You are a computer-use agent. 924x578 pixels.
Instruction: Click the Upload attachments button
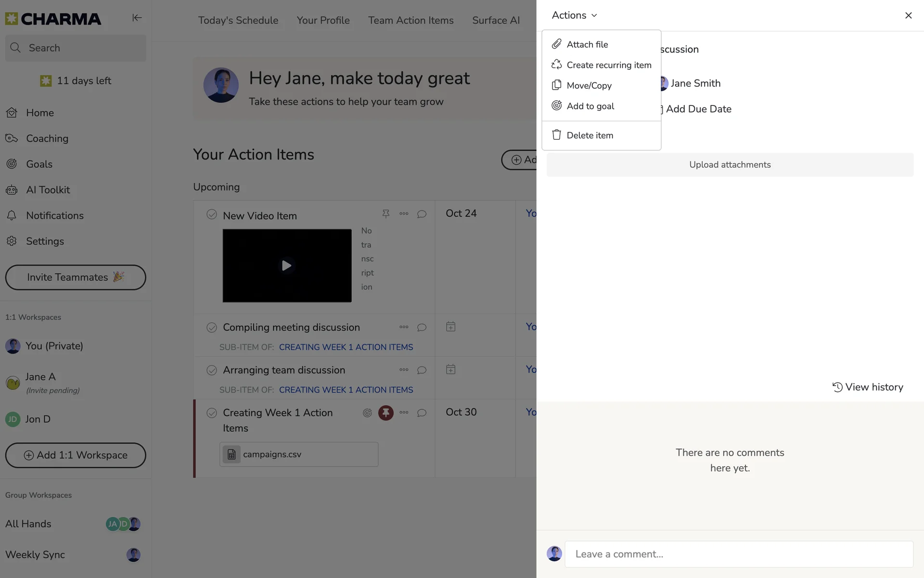coord(730,165)
